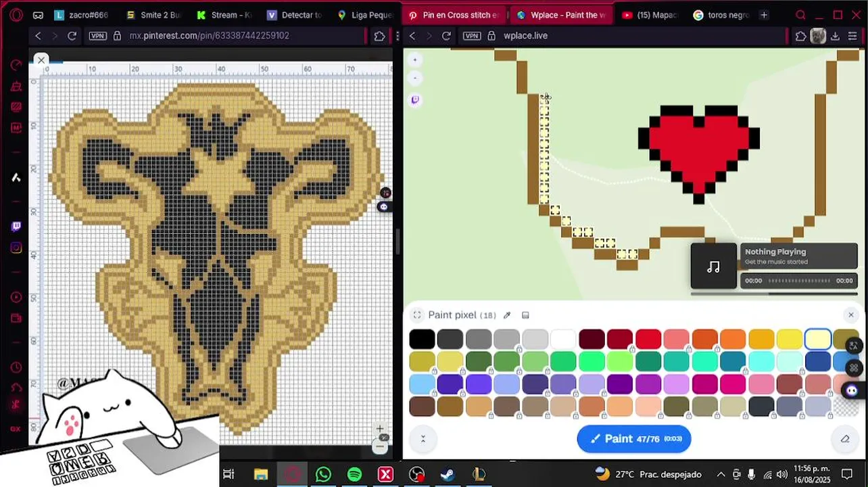
Task: Choose the dark gray swatch
Action: [x=450, y=339]
